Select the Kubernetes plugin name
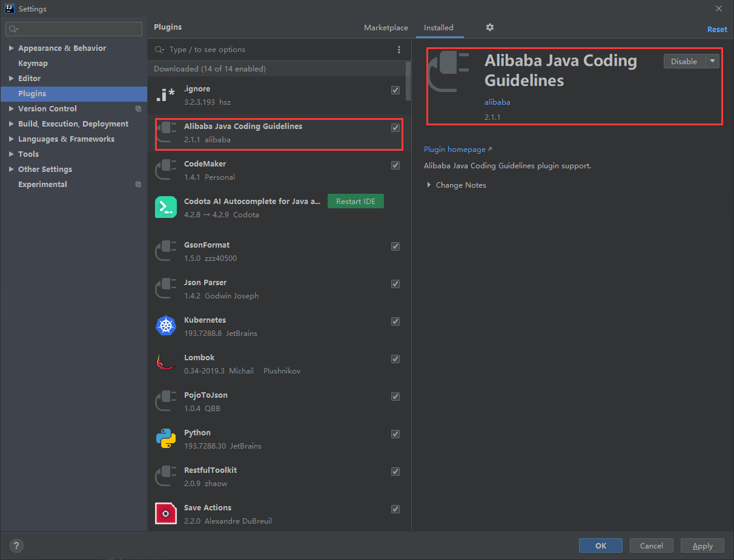 click(205, 320)
